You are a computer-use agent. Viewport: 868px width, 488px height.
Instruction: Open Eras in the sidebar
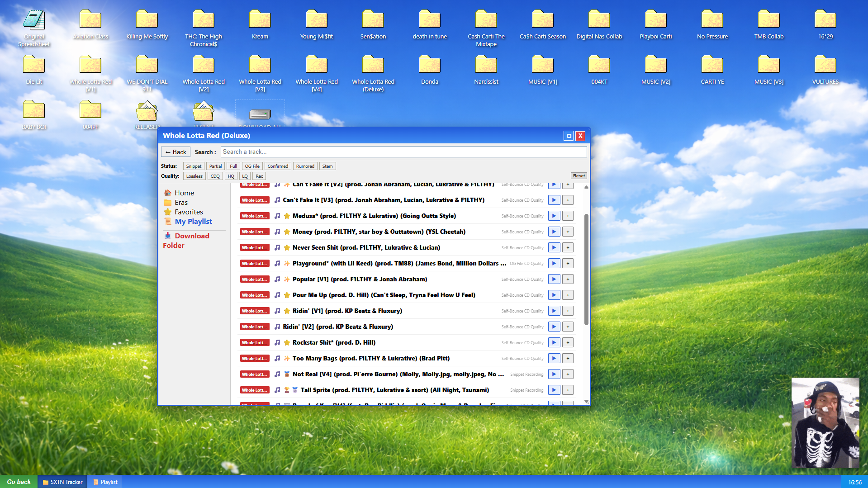[181, 203]
